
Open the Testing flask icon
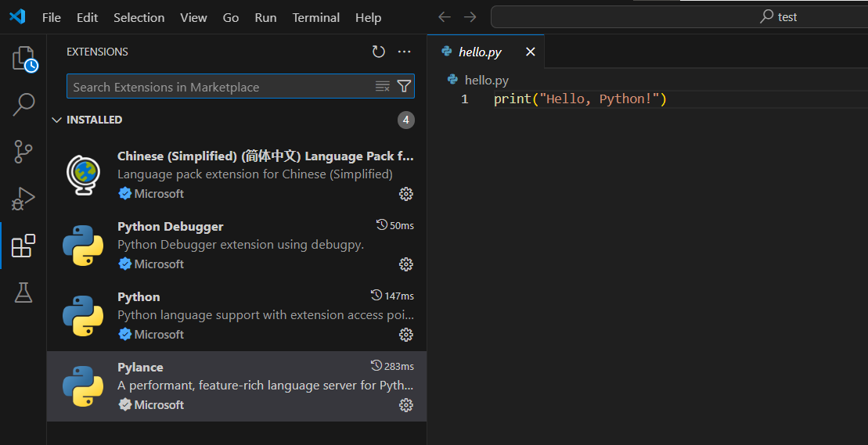(23, 292)
